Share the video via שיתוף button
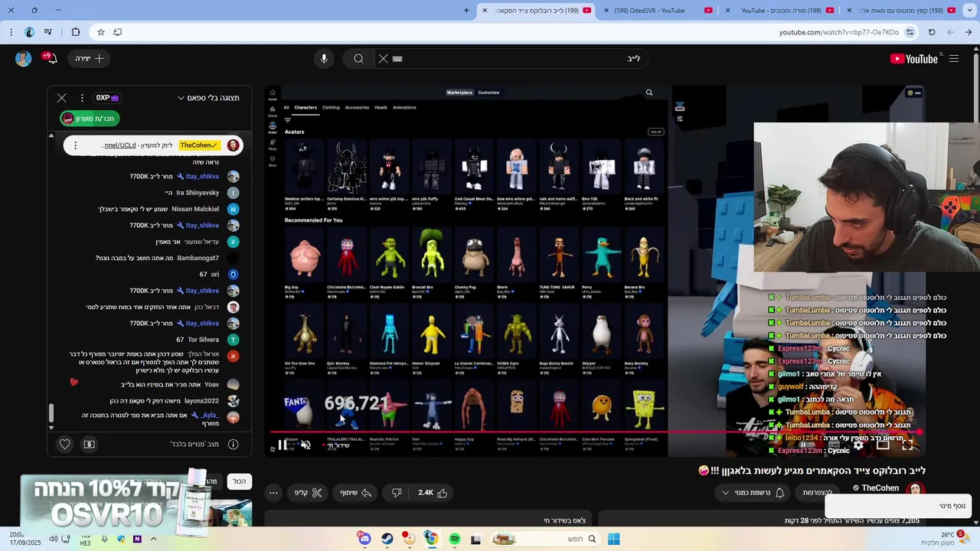The image size is (980, 551). [x=356, y=493]
